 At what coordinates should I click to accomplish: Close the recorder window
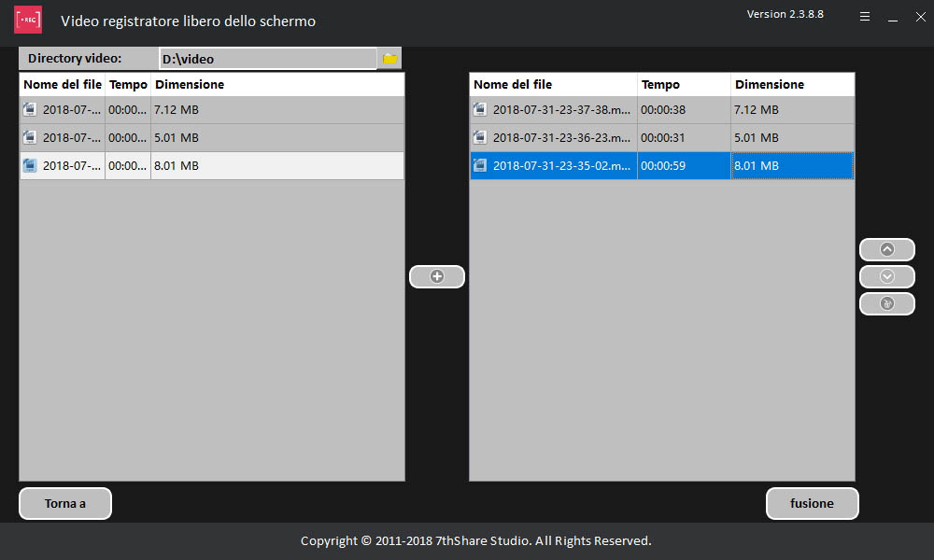(920, 17)
